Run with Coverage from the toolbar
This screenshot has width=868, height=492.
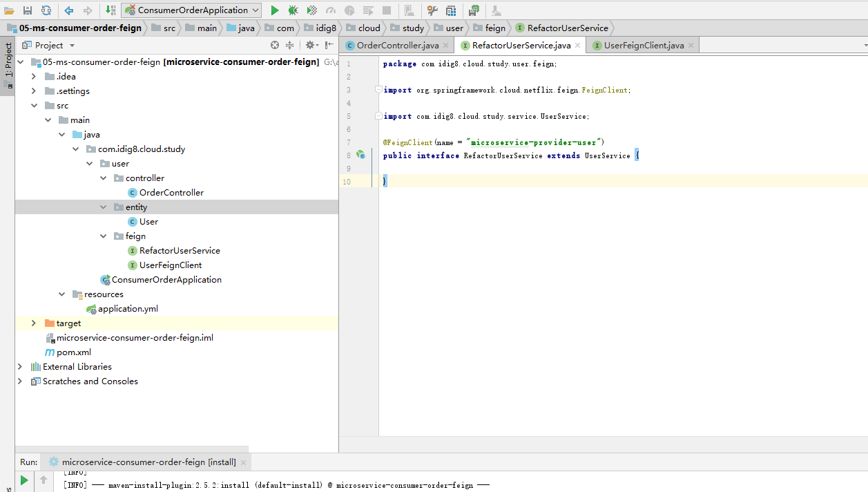[x=312, y=10]
